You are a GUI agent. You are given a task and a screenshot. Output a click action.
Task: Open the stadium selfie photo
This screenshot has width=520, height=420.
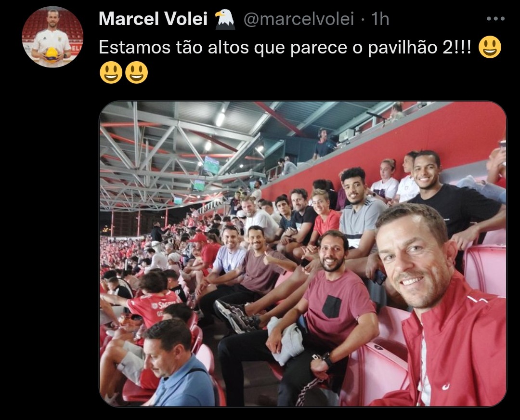(x=303, y=254)
